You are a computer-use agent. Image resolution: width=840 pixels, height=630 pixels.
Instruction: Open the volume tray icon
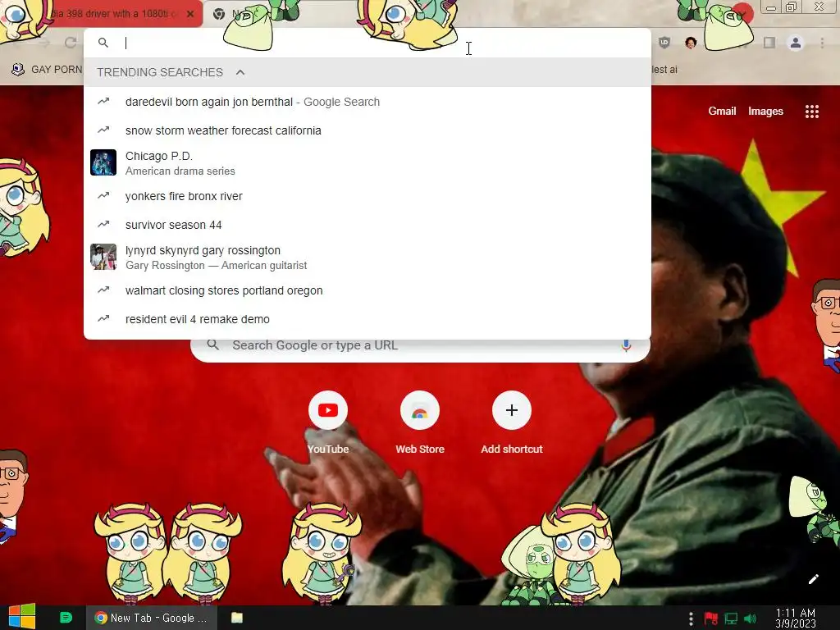click(750, 619)
